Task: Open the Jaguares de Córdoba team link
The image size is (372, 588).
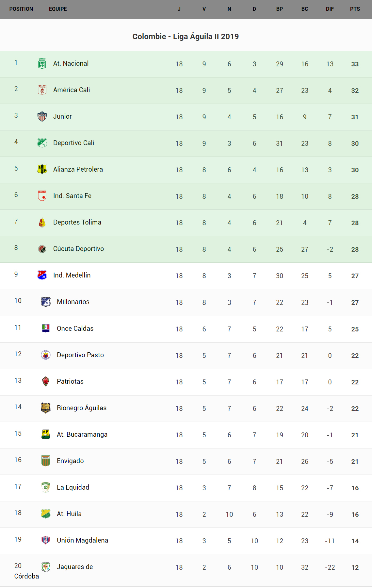Action: pyautogui.click(x=75, y=567)
